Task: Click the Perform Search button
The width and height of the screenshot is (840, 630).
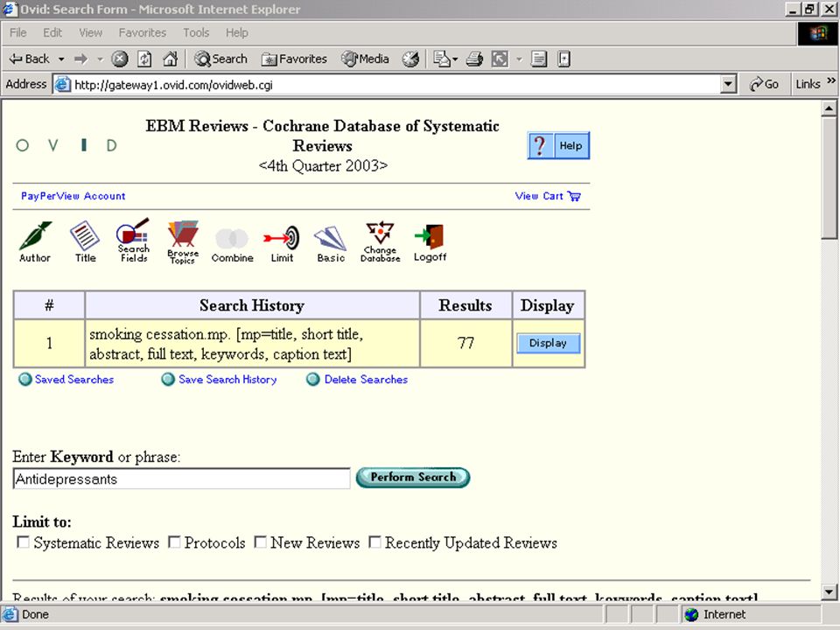Action: (x=413, y=478)
